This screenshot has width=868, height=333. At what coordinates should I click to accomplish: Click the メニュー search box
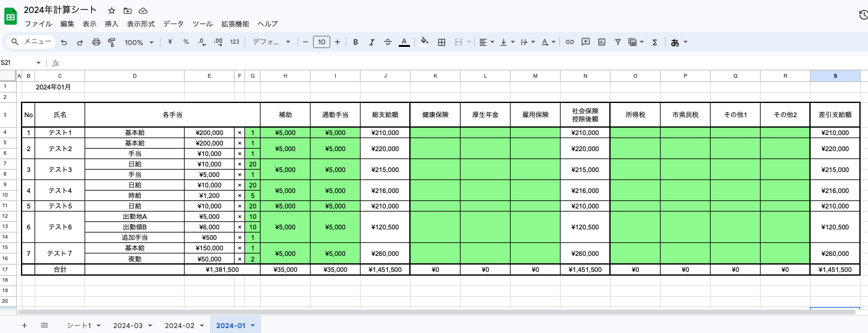coord(30,42)
